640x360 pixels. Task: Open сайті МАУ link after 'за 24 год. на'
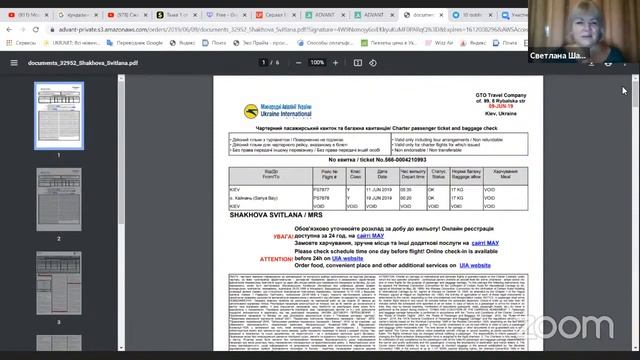pyautogui.click(x=370, y=236)
